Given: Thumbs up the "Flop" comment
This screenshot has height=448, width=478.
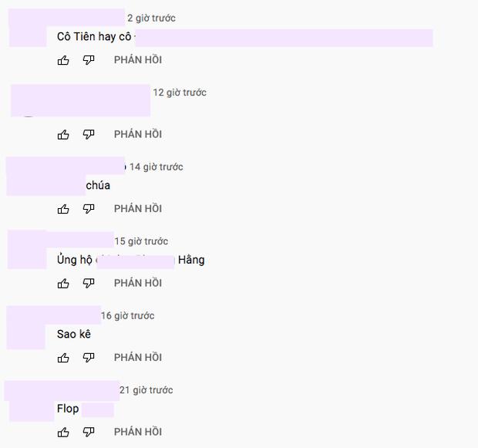Looking at the screenshot, I should pyautogui.click(x=63, y=433).
